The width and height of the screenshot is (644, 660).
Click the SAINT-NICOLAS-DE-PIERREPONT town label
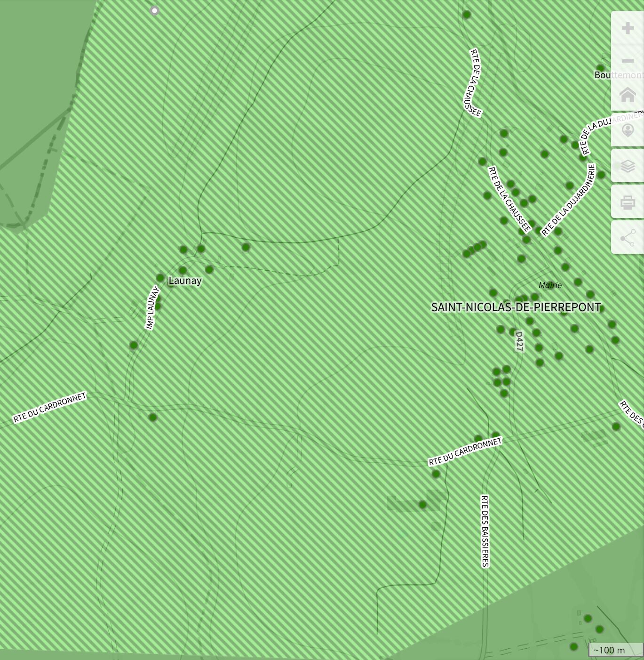click(x=516, y=307)
